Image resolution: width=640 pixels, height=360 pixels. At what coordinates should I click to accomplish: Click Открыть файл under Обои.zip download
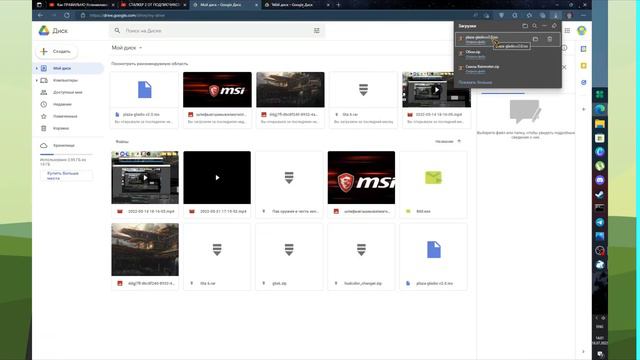475,56
